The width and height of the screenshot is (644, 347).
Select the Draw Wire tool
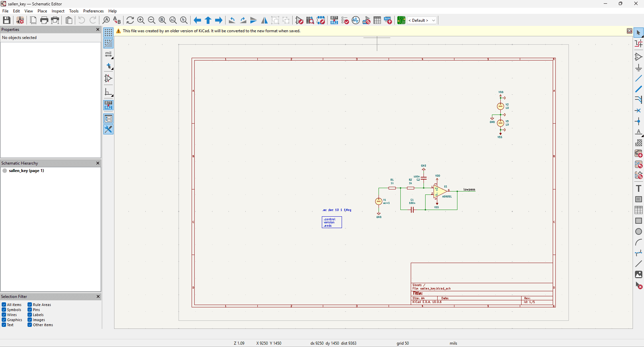[x=639, y=79]
